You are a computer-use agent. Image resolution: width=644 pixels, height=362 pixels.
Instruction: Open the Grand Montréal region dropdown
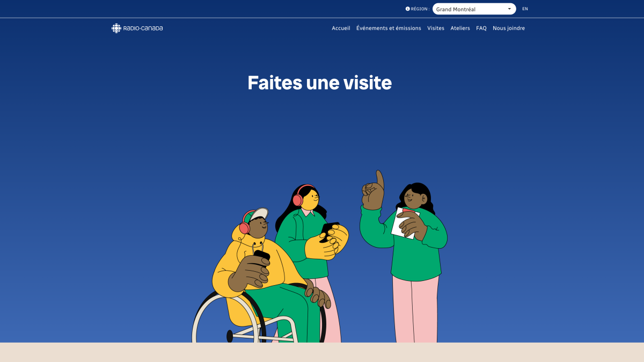pos(474,9)
